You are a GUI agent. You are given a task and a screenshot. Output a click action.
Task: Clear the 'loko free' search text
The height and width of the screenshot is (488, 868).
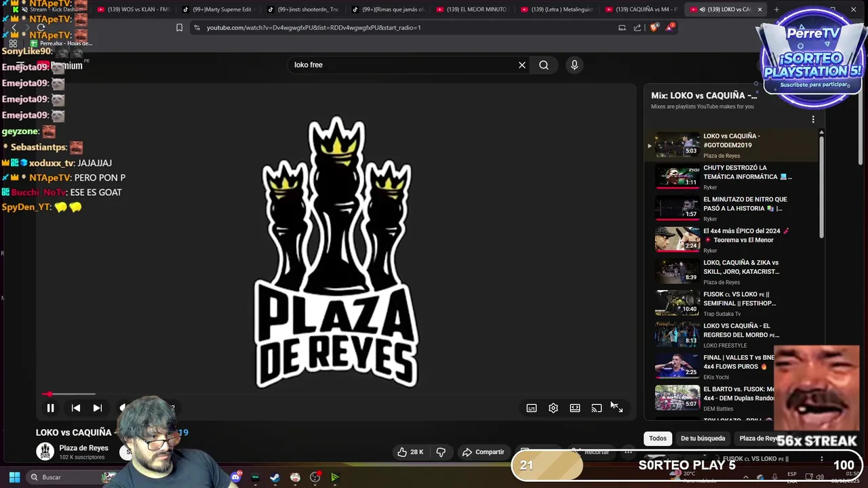point(522,65)
